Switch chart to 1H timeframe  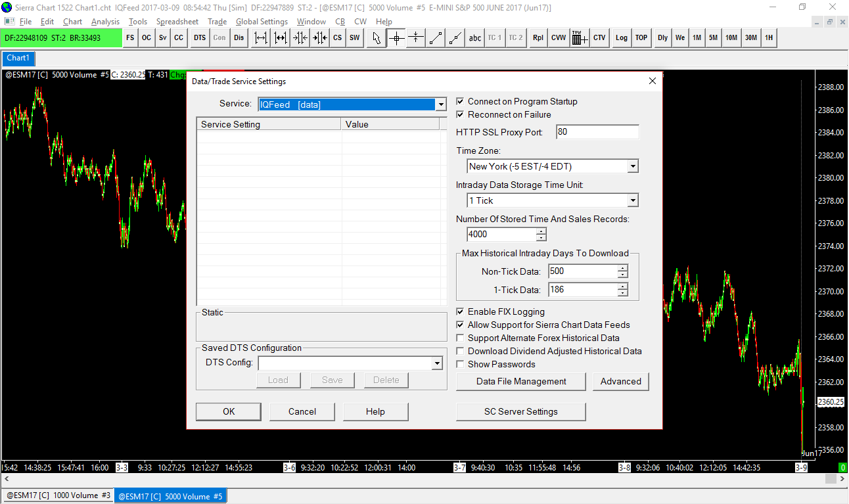coord(769,38)
